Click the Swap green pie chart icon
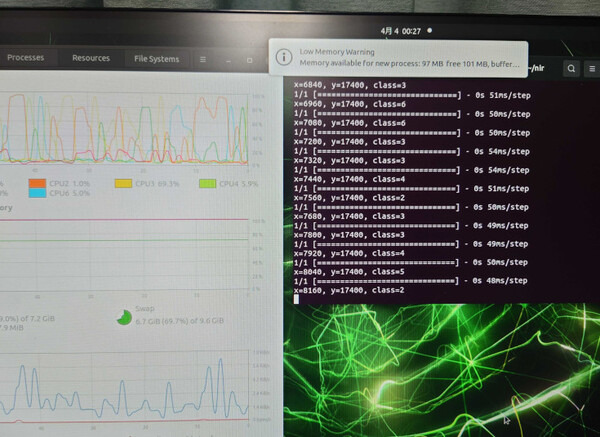 coord(123,316)
